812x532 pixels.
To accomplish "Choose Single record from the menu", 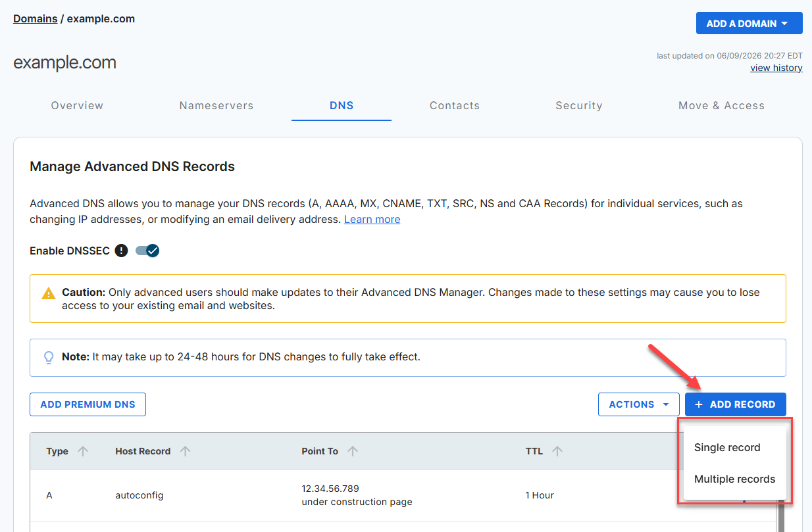I will click(x=735, y=447).
